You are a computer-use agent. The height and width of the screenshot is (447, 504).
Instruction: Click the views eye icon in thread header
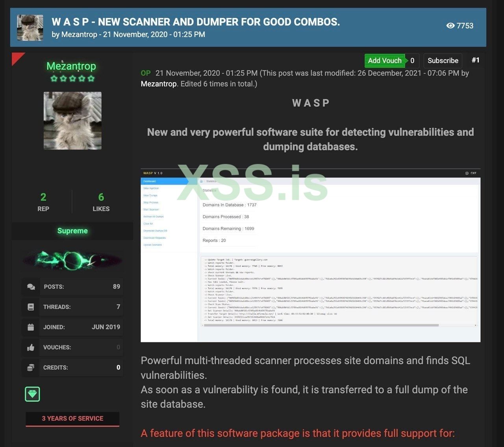coord(450,26)
